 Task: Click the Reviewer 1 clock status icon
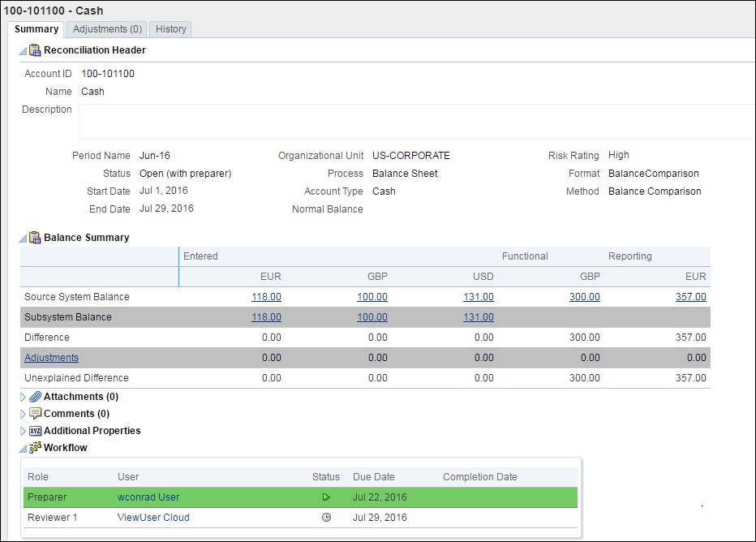click(327, 517)
